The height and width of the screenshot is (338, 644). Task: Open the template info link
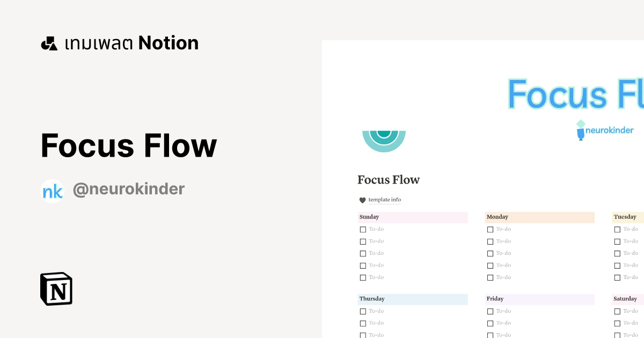tap(384, 200)
